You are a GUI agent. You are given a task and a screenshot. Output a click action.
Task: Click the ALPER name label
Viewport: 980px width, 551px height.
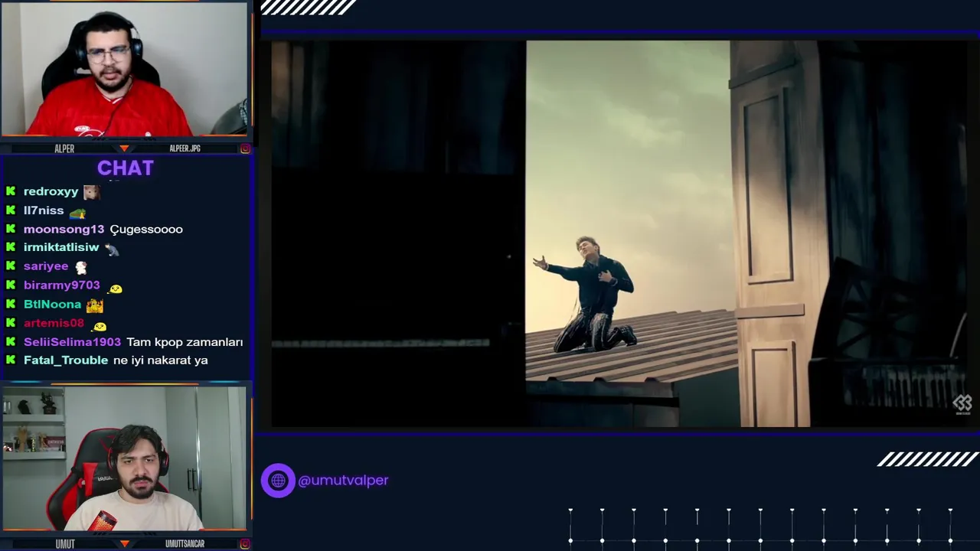(64, 148)
